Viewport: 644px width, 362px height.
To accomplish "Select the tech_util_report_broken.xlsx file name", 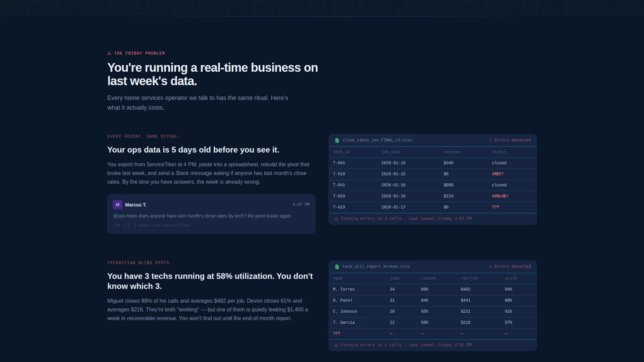I will pyautogui.click(x=376, y=267).
